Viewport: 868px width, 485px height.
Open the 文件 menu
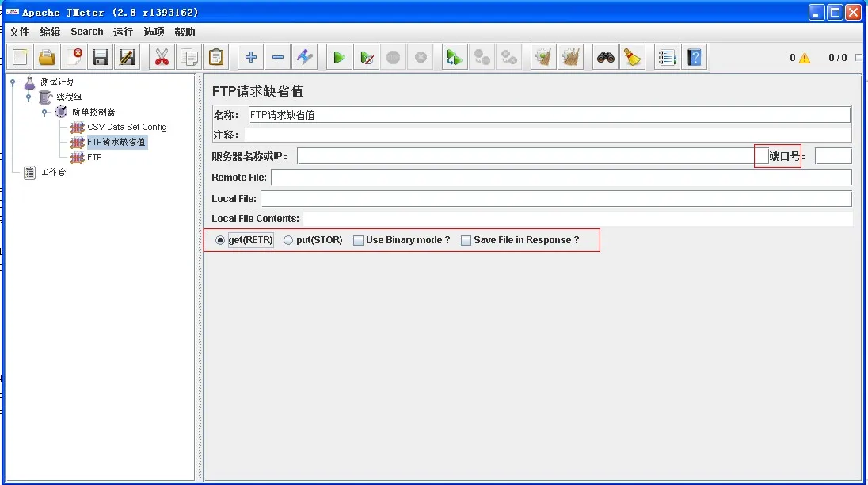tap(19, 32)
